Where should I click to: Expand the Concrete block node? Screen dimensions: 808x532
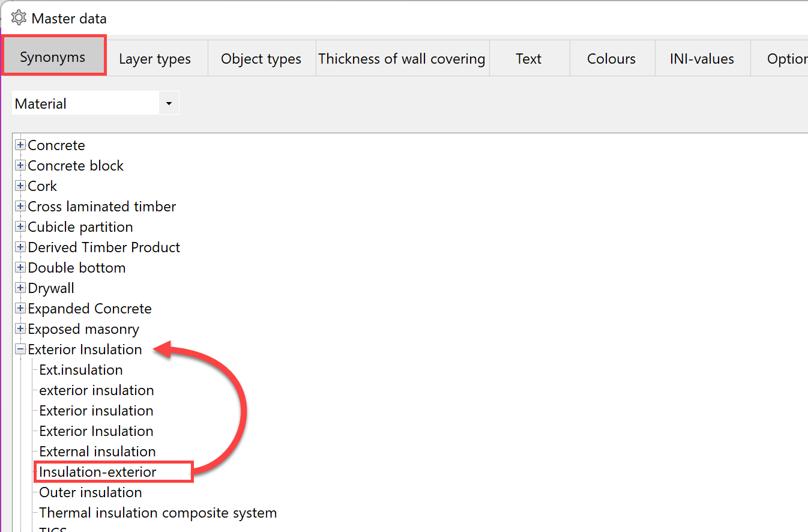click(21, 166)
